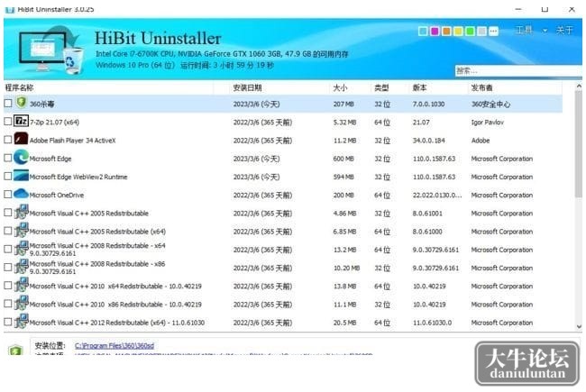Click the Microsoft OneDrive cloud icon
586x392 pixels.
click(x=21, y=194)
